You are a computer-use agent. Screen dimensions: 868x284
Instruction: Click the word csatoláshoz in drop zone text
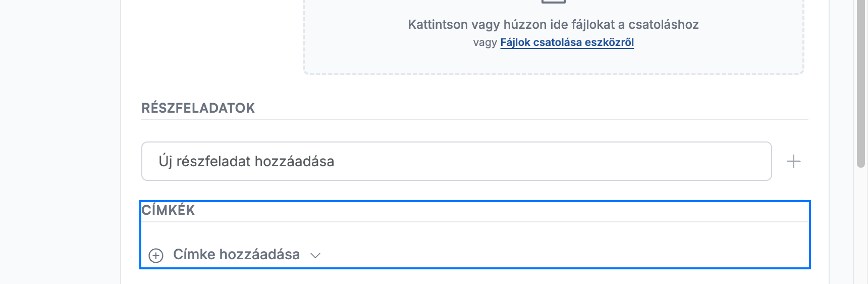click(663, 25)
